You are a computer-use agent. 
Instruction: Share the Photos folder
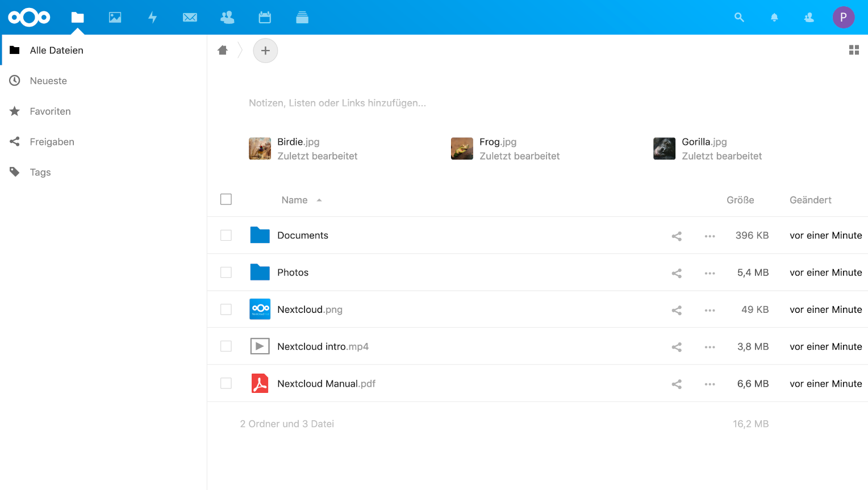pyautogui.click(x=677, y=273)
